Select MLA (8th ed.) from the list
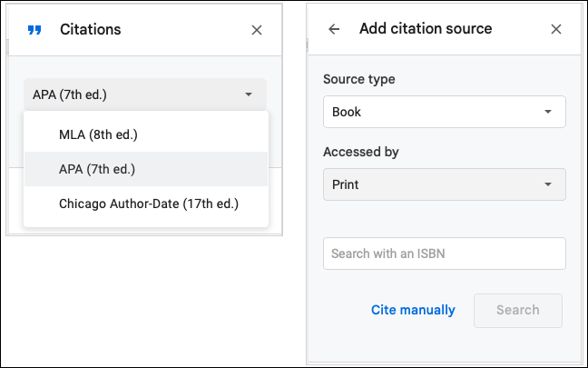 [x=146, y=134]
